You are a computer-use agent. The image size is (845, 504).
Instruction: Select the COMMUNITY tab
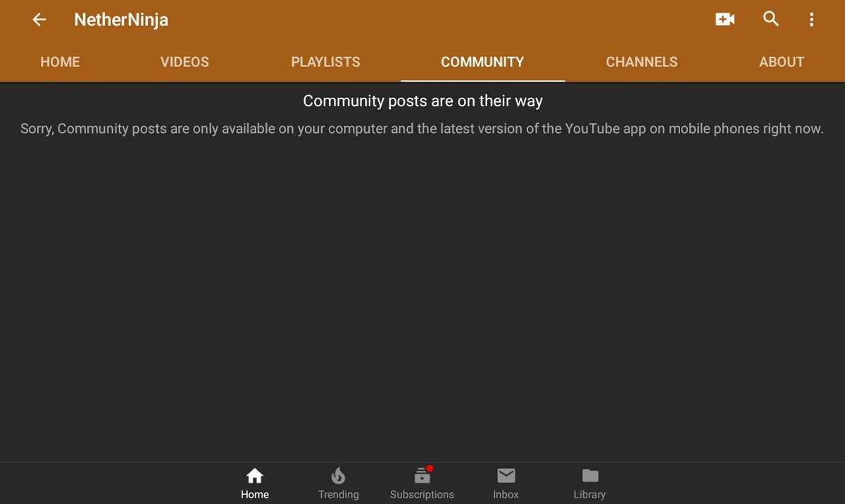coord(482,62)
